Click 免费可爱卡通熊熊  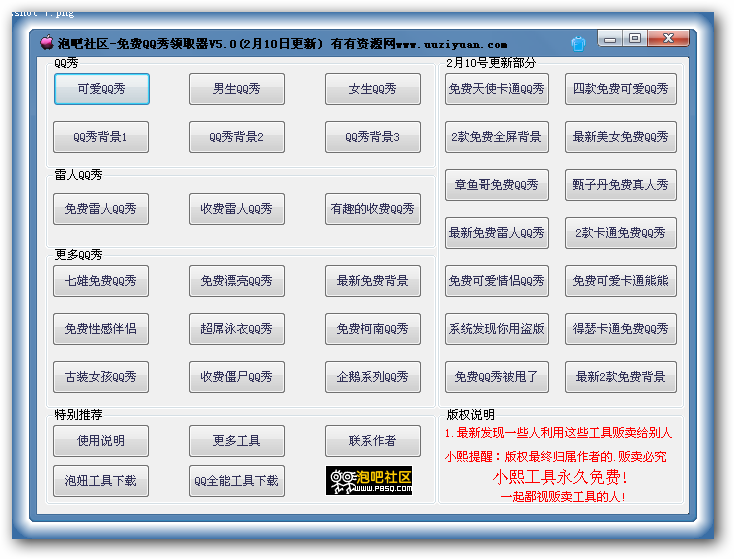coord(621,281)
